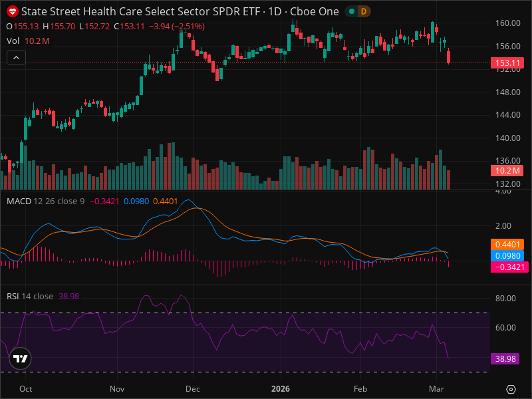The height and width of the screenshot is (399, 532).
Task: Click the RSI legend value 38.98
Action: coord(69,296)
